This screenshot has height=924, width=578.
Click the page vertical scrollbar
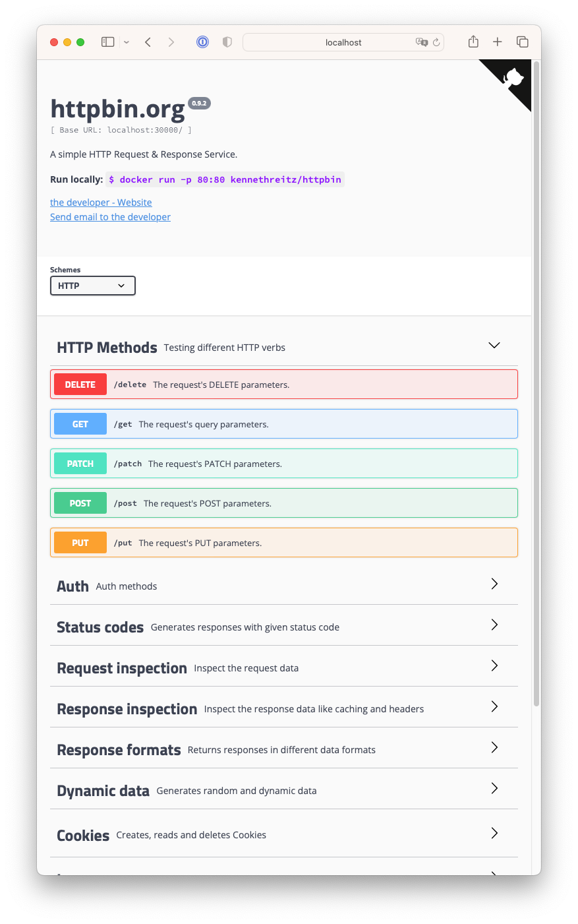point(536,384)
